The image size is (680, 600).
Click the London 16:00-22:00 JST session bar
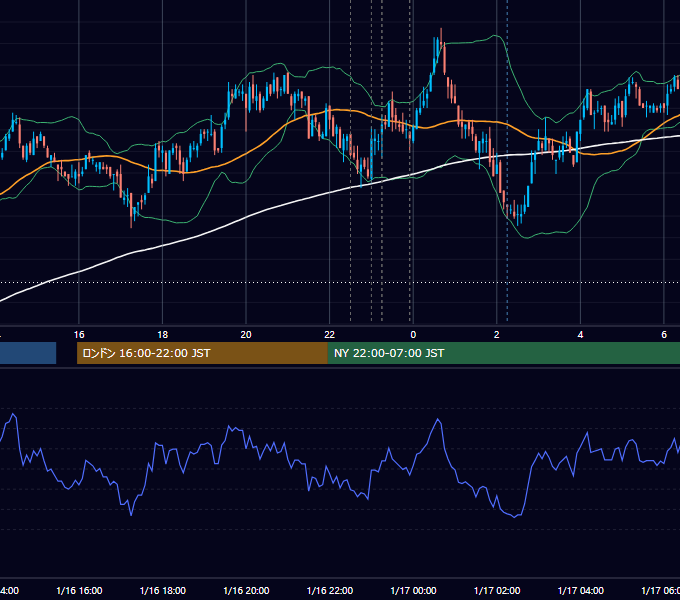[202, 353]
